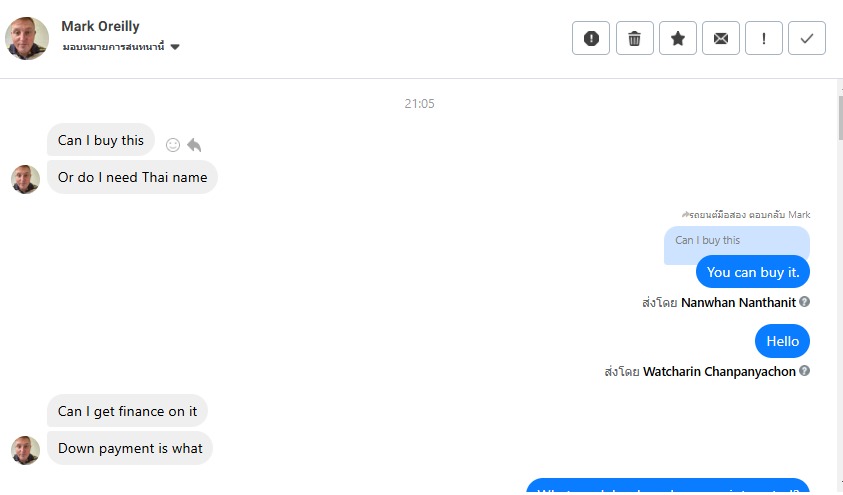This screenshot has height=495, width=843.
Task: Click help icon beside Watcharin Chanpanyachon
Action: click(804, 370)
